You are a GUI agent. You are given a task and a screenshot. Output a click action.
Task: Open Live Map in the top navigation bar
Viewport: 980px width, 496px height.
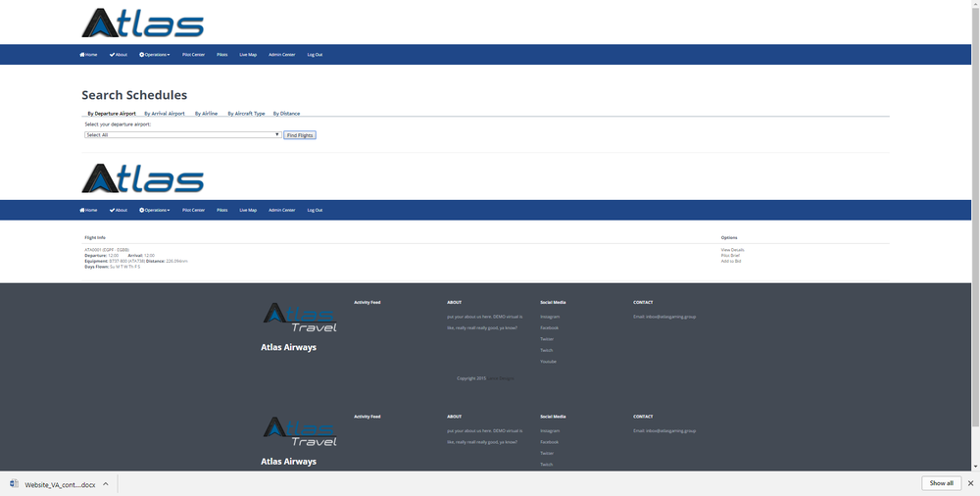coord(248,55)
